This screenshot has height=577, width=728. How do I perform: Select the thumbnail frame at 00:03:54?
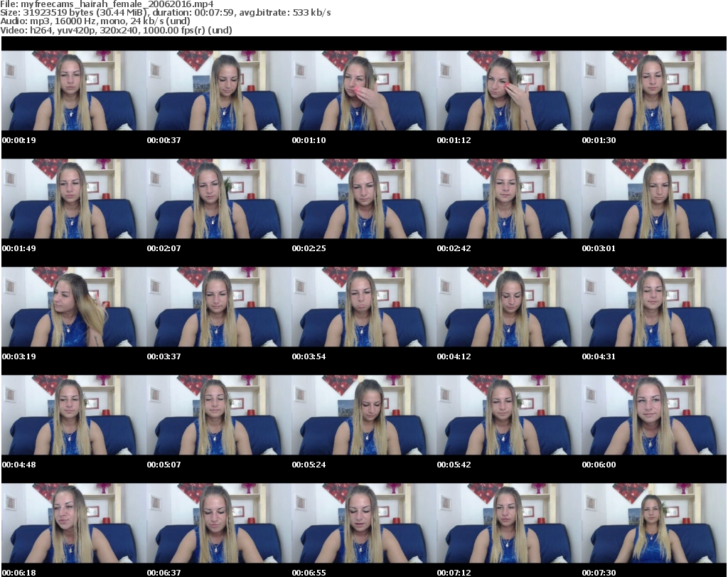coord(363,307)
